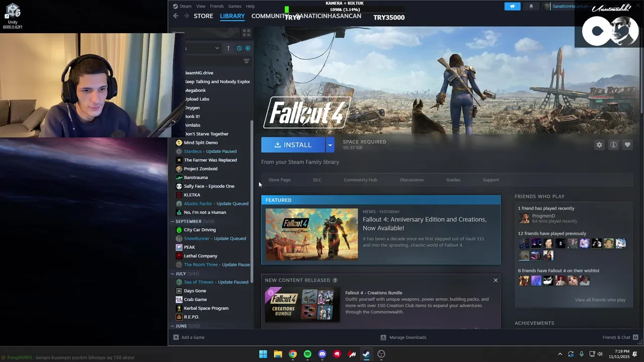Image resolution: width=644 pixels, height=362 pixels.
Task: Sort library ascending using the up-arrow icon
Action: pos(228,48)
